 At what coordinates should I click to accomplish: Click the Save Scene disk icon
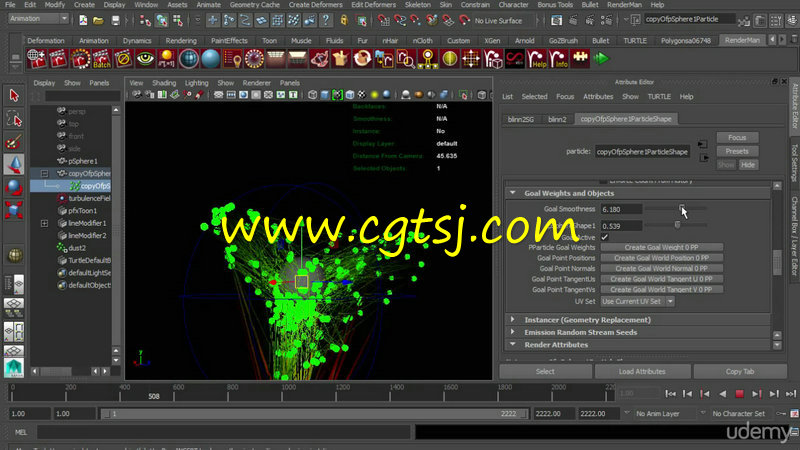click(116, 20)
